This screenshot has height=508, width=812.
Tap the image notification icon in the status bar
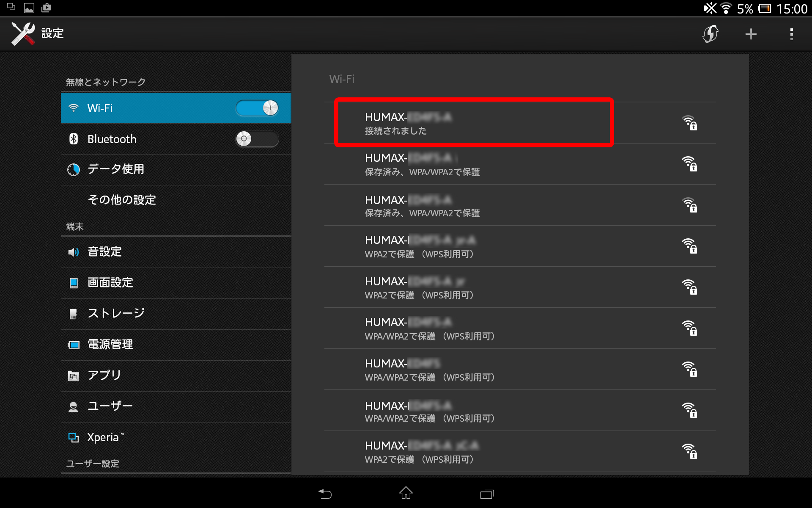[29, 8]
